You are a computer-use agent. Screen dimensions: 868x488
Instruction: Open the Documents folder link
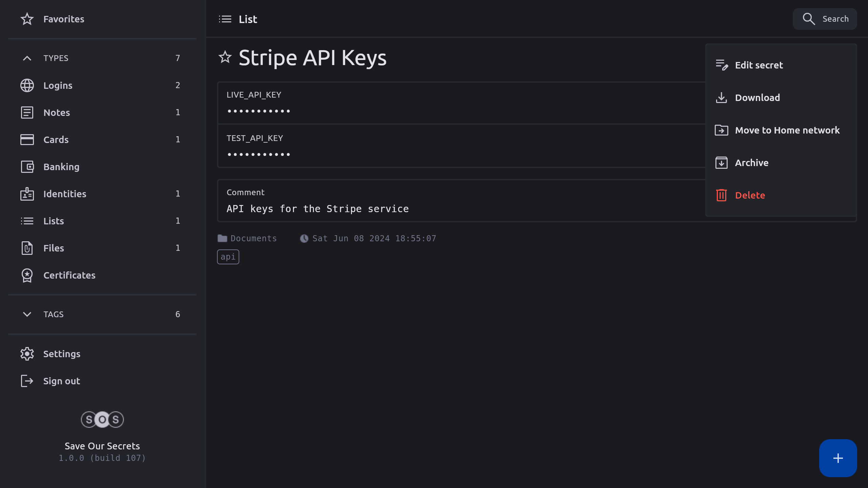(x=253, y=239)
